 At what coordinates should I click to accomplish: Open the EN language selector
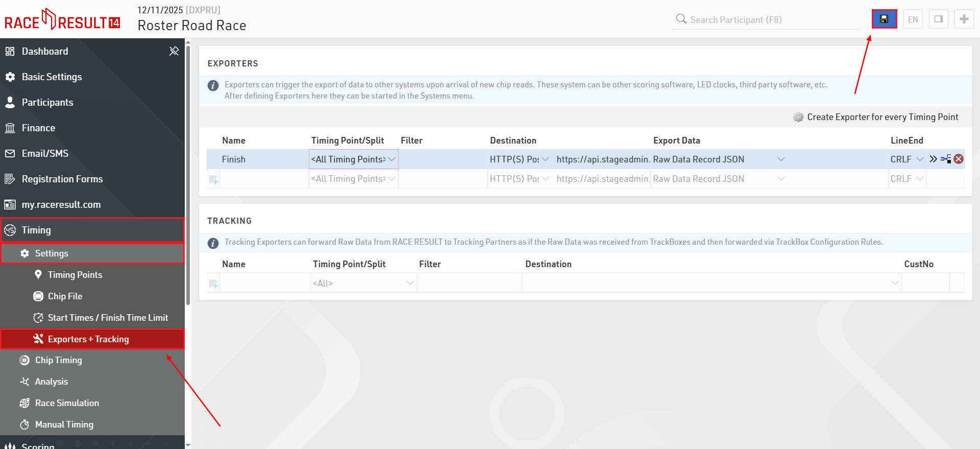point(913,19)
